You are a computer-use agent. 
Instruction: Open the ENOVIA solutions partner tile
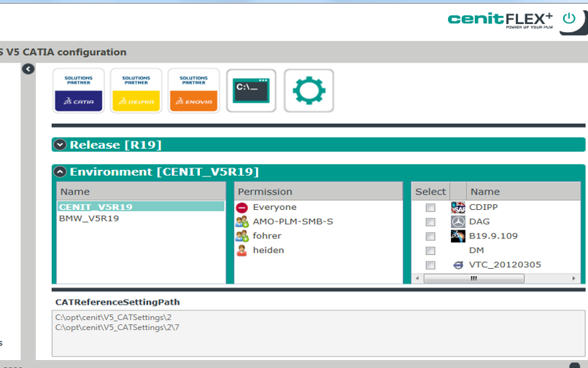click(x=193, y=90)
